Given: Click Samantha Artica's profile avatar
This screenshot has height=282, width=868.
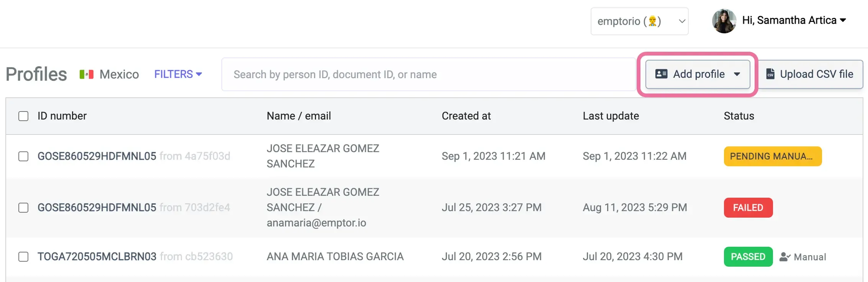Looking at the screenshot, I should tap(724, 21).
